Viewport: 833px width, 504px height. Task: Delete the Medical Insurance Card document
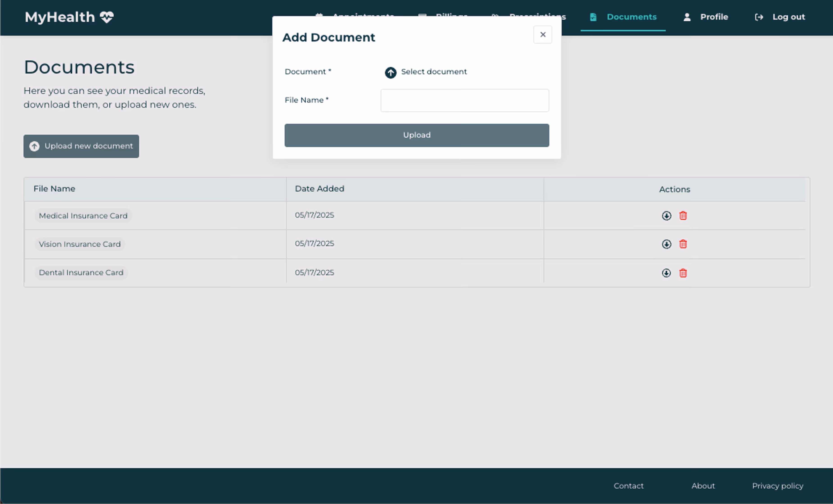683,216
